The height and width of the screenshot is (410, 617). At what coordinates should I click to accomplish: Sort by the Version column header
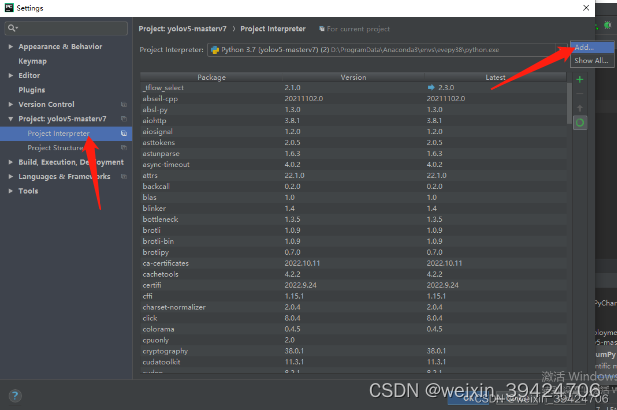(x=353, y=77)
